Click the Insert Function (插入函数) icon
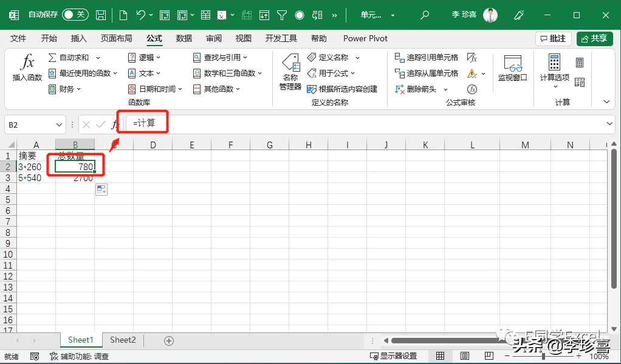Screen dimensions: 621x364 27,67
